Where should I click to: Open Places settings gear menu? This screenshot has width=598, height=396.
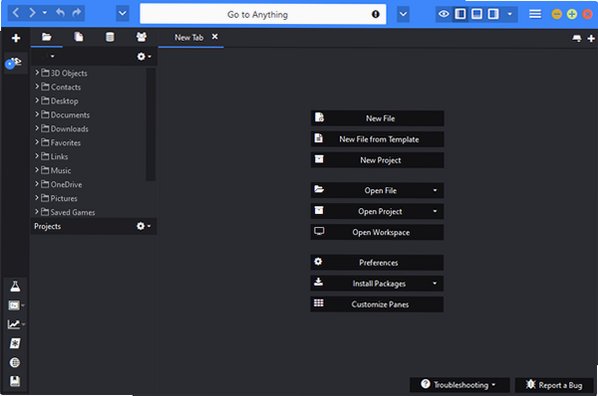(x=144, y=56)
